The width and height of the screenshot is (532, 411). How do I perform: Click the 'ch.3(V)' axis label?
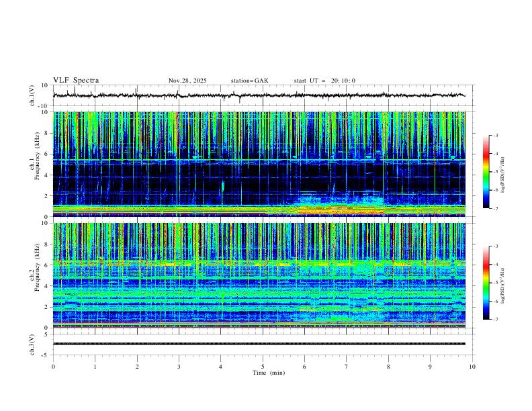click(x=32, y=345)
